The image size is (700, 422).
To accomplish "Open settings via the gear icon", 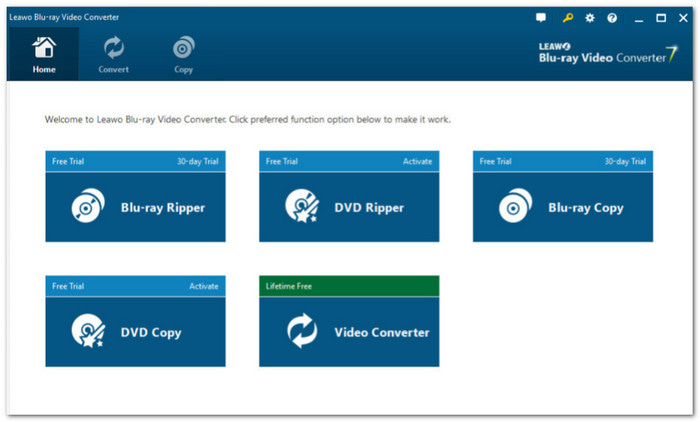I will click(x=590, y=18).
